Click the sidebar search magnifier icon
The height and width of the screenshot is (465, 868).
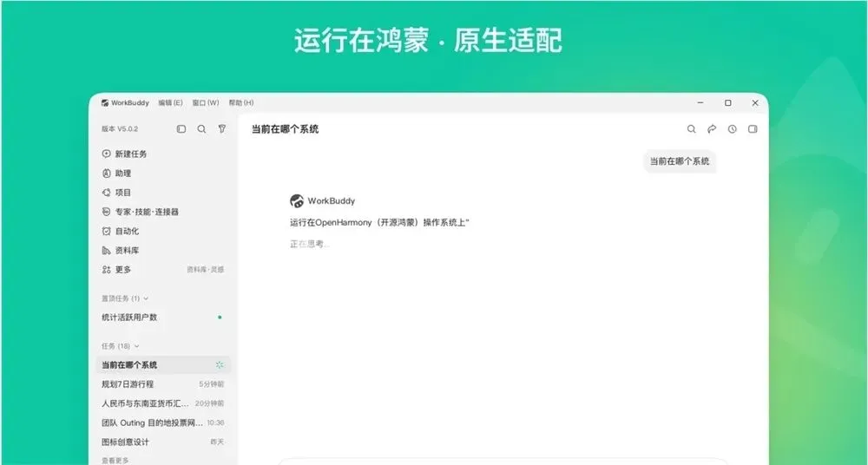click(x=201, y=129)
